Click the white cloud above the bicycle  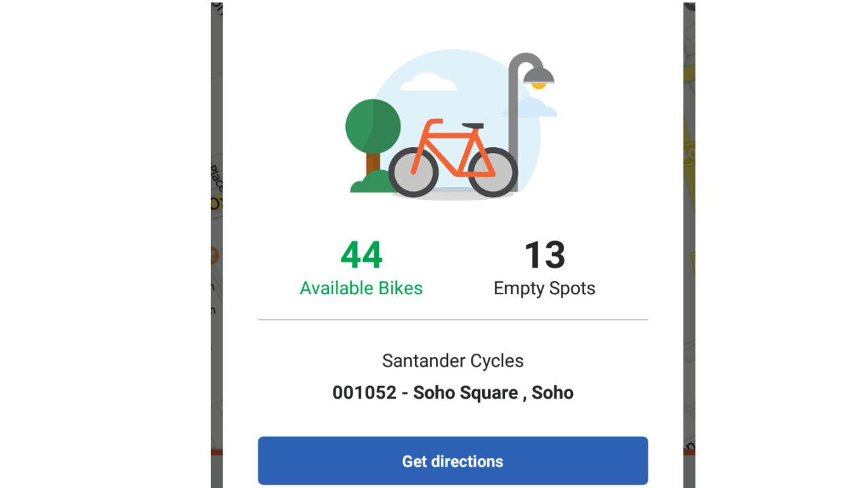pyautogui.click(x=428, y=83)
